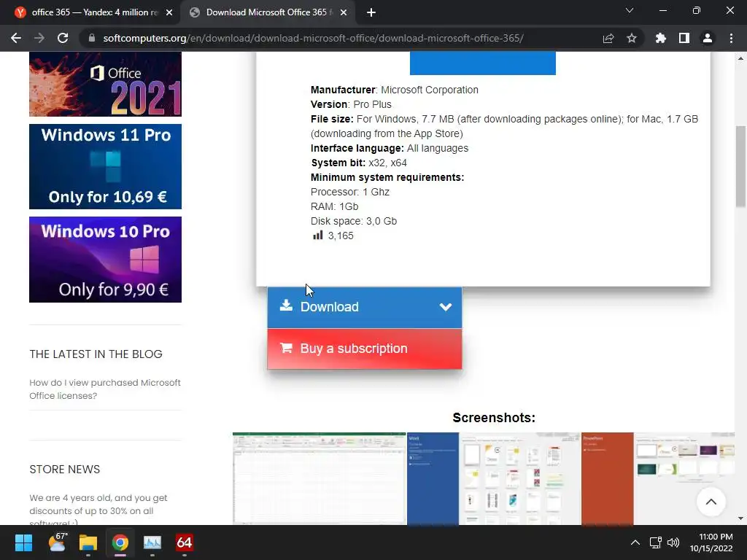
Task: Open the Excel screenshot thumbnail
Action: pyautogui.click(x=320, y=478)
